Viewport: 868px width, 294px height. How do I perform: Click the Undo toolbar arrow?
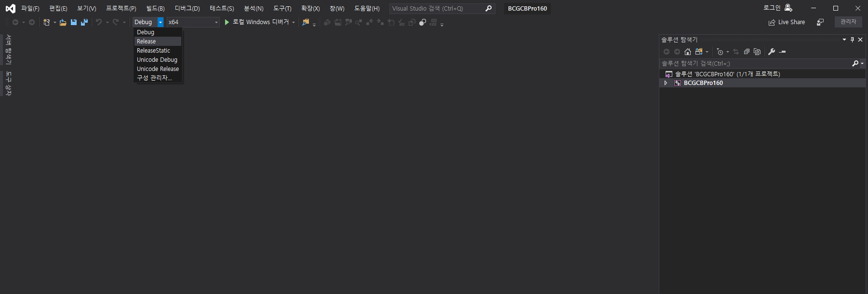pyautogui.click(x=99, y=22)
